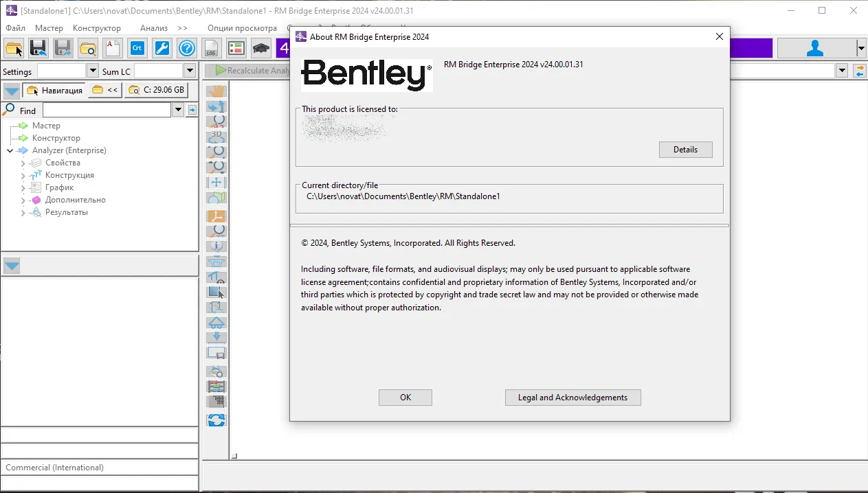868x493 pixels.
Task: Open the Конструктор menu
Action: (x=97, y=28)
